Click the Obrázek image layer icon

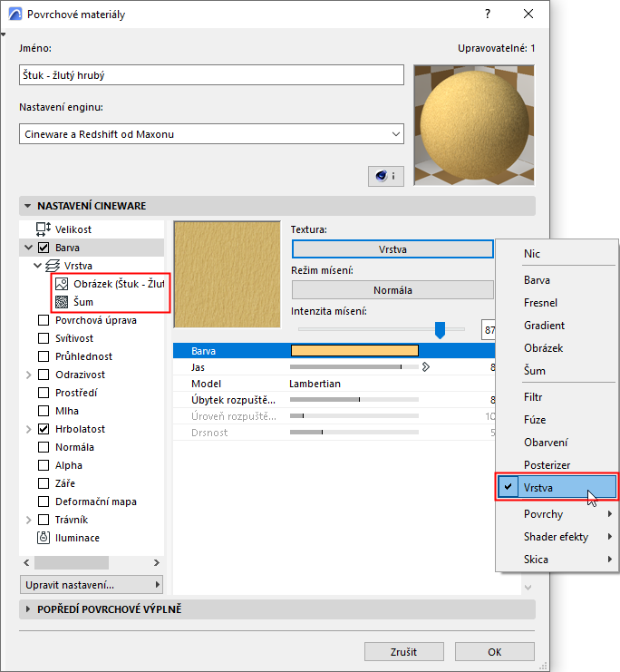click(62, 284)
